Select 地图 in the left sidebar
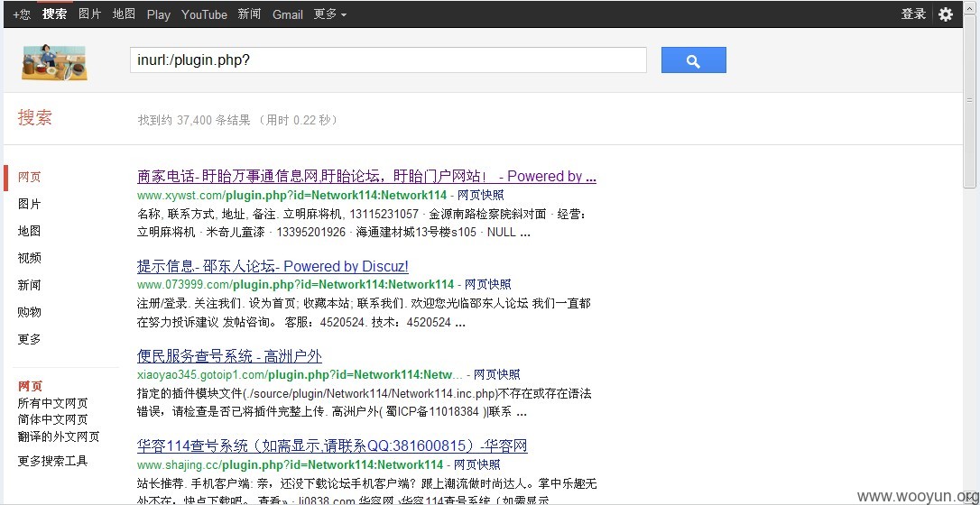The image size is (980, 505). pos(30,231)
